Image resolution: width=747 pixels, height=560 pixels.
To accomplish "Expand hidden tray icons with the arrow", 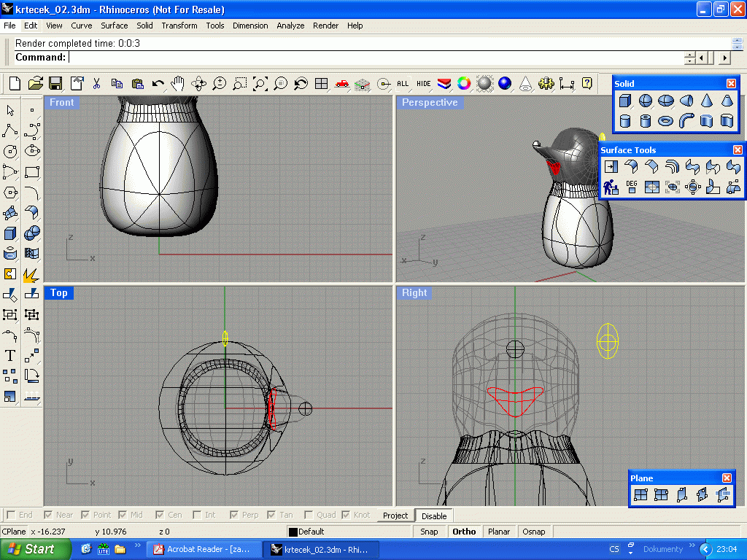I will tap(705, 549).
